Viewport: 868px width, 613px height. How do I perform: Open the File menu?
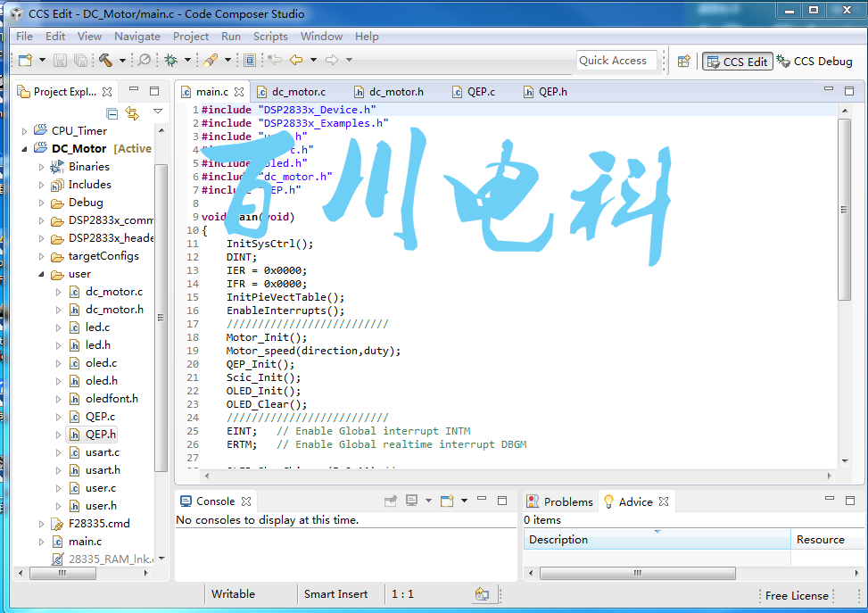pos(24,36)
